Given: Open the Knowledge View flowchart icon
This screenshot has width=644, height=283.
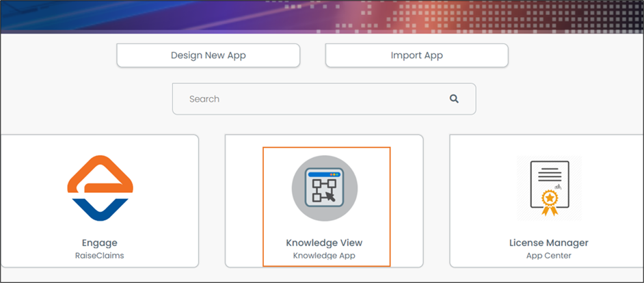Looking at the screenshot, I should click(x=325, y=188).
